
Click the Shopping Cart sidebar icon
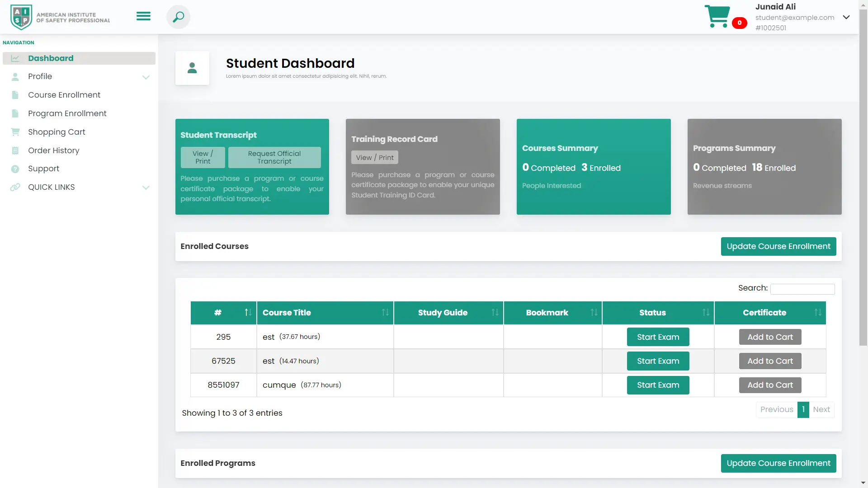[15, 132]
